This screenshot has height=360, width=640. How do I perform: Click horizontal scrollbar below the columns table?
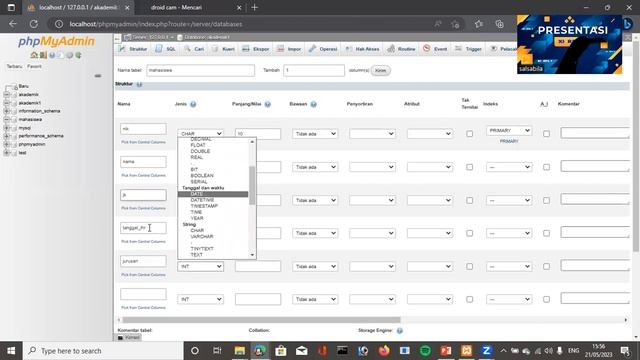click(261, 320)
